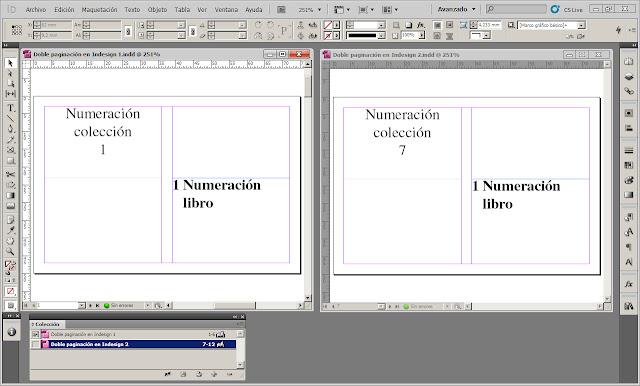Toggle style source box for Indesign 1

tap(36, 334)
